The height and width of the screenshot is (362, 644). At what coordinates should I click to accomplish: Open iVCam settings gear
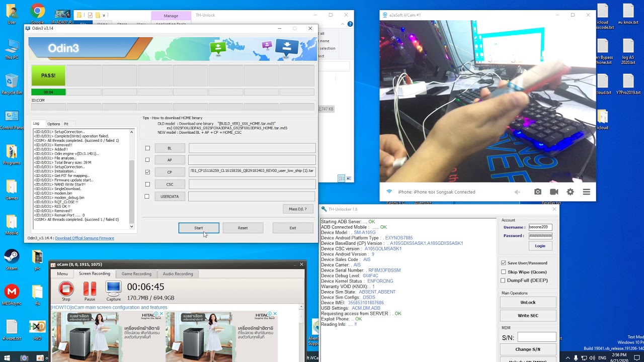pyautogui.click(x=570, y=192)
